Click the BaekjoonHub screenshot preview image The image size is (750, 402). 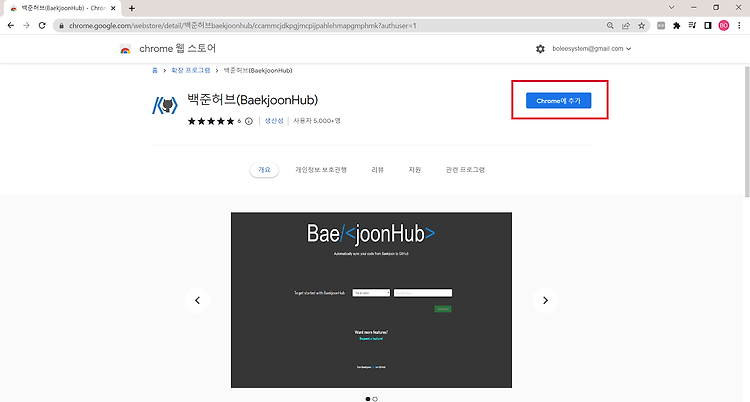[x=371, y=300]
